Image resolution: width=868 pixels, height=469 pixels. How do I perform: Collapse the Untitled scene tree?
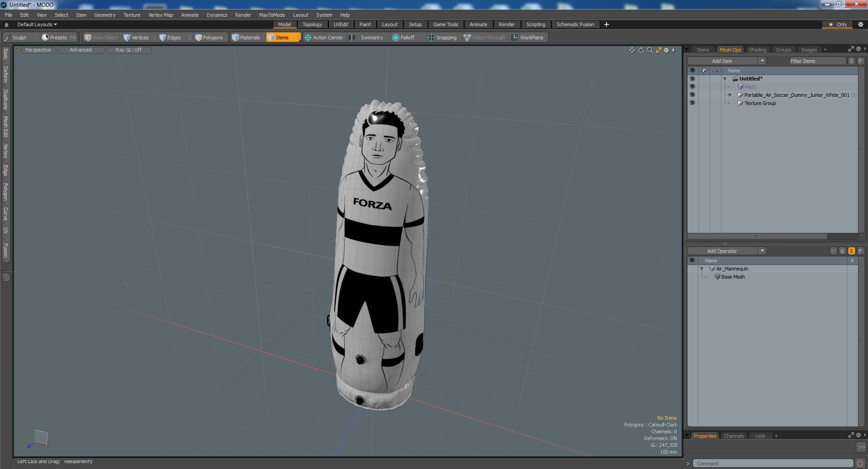[x=725, y=79]
